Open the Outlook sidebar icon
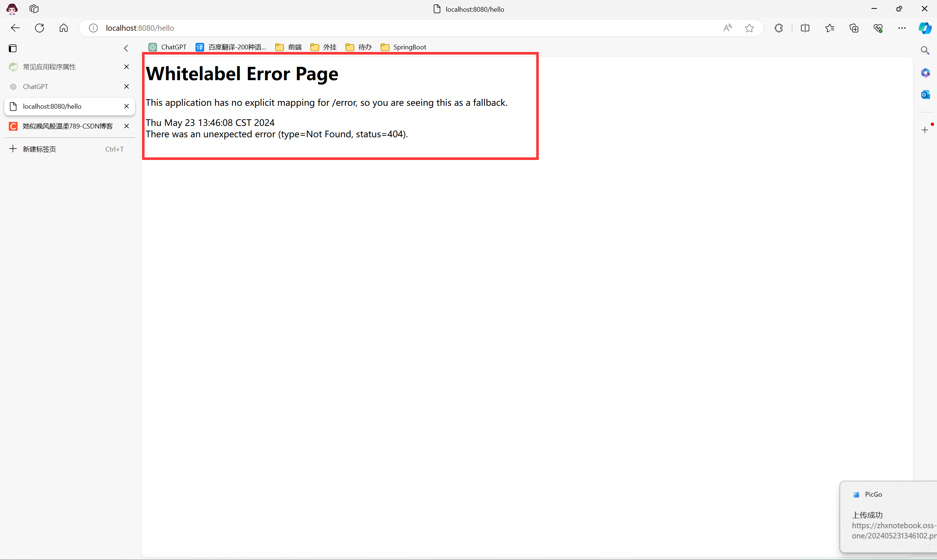The height and width of the screenshot is (560, 937). (x=925, y=95)
